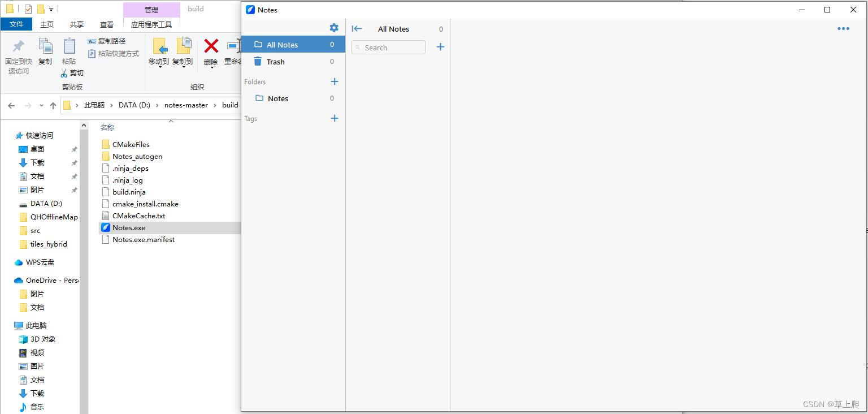This screenshot has height=414, width=868.
Task: Open tiles_hybrid folder in navigation pane
Action: coord(43,244)
